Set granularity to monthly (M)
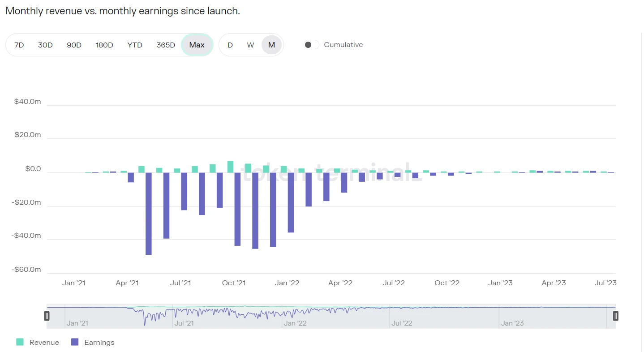Image resolution: width=644 pixels, height=352 pixels. tap(271, 45)
